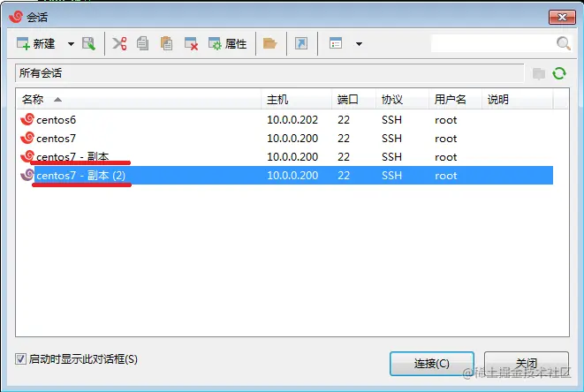Sort by 名称 column header
Image resolution: width=584 pixels, height=392 pixels.
(x=139, y=100)
